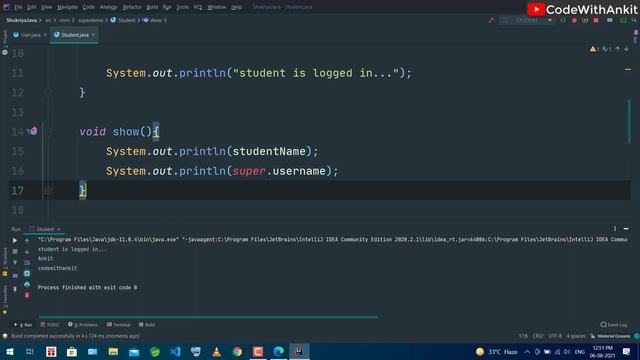Open the VCS menu

click(x=198, y=7)
